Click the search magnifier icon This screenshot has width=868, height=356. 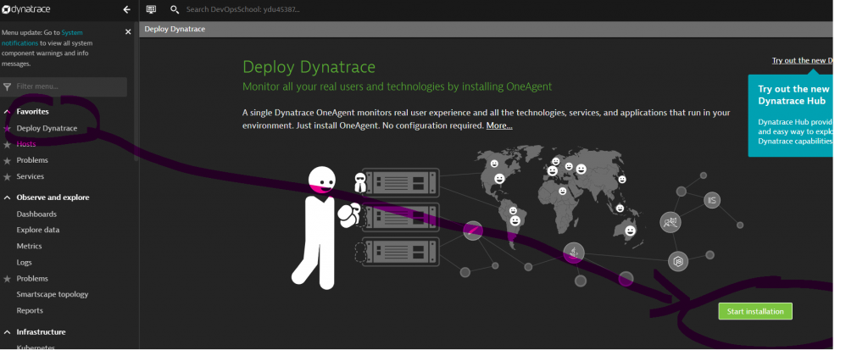click(175, 9)
